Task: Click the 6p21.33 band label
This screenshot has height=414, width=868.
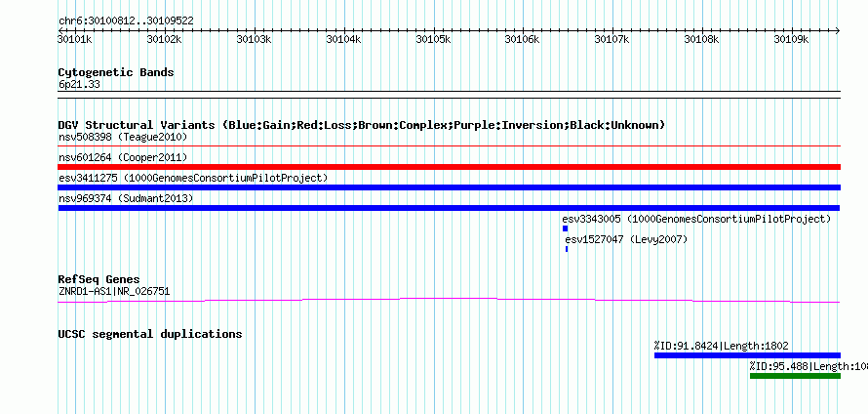Action: [79, 85]
